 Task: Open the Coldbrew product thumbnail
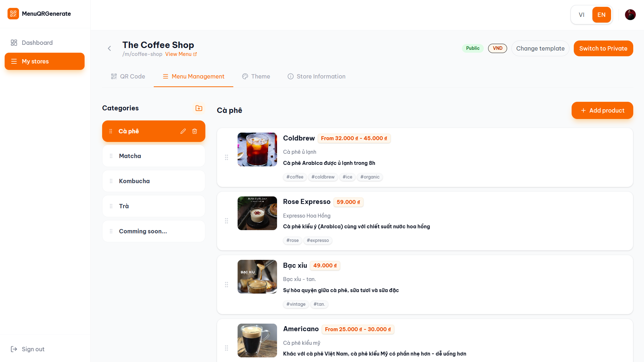coord(257,149)
